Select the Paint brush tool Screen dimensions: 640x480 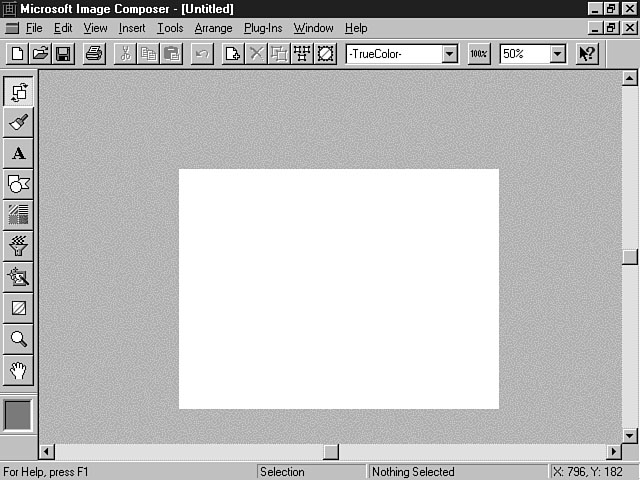tap(18, 123)
